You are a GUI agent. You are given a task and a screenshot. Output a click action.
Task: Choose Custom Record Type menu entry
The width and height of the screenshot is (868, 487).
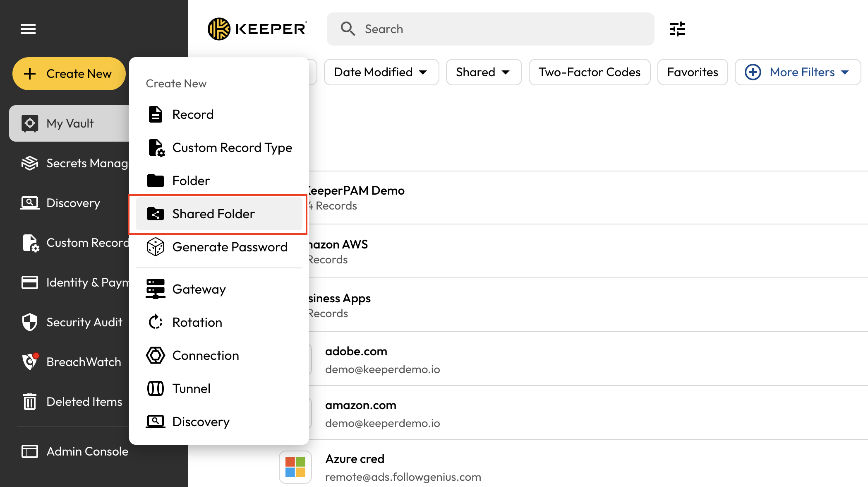click(x=232, y=147)
